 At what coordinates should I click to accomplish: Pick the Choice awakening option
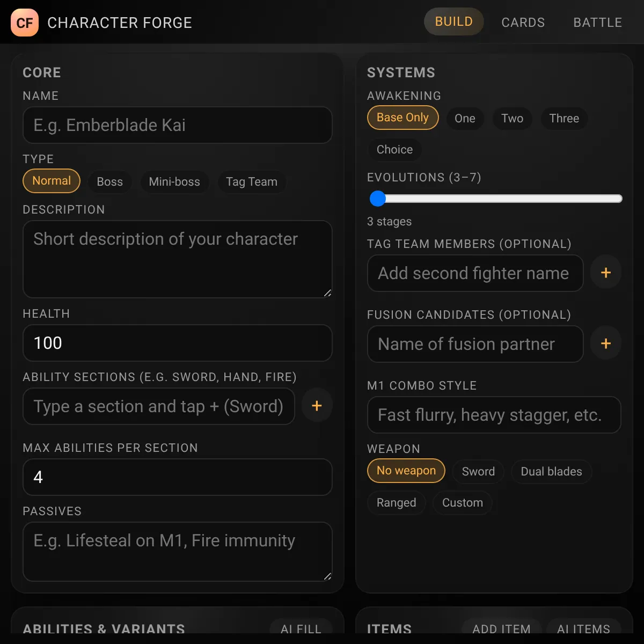click(x=394, y=150)
